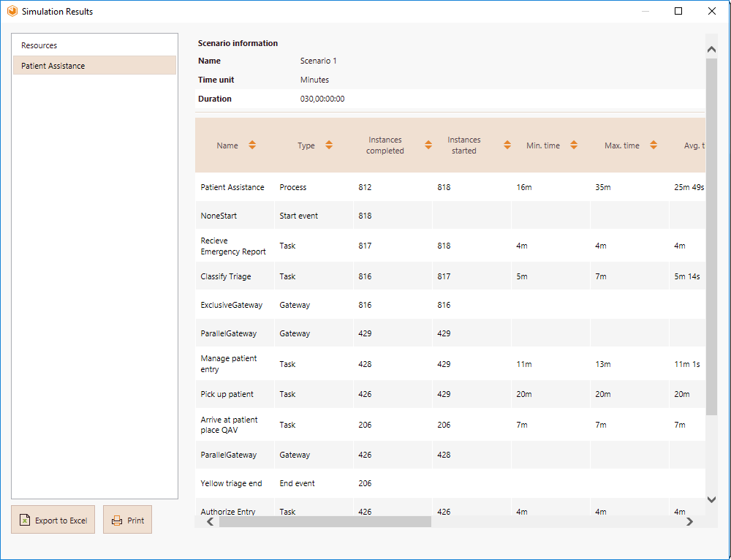Export results to Excel
The width and height of the screenshot is (731, 560).
pos(53,520)
